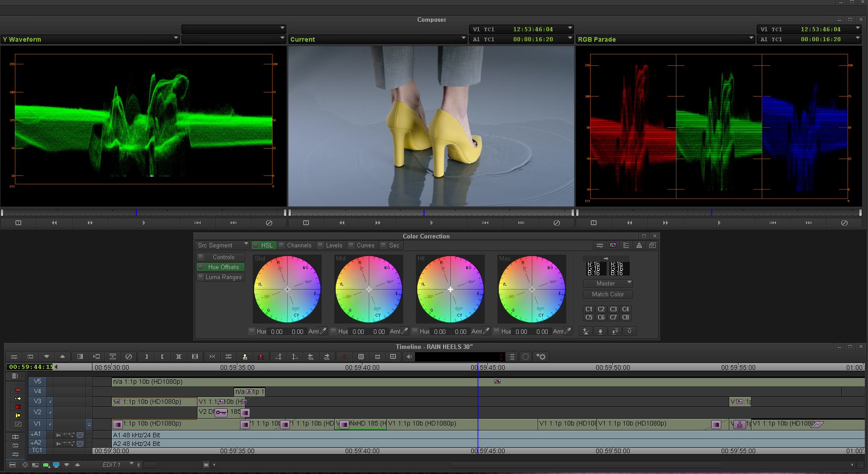This screenshot has height=474, width=868.
Task: Click the Clear marks circle-slash icon in timeline toolbar
Action: click(x=129, y=357)
